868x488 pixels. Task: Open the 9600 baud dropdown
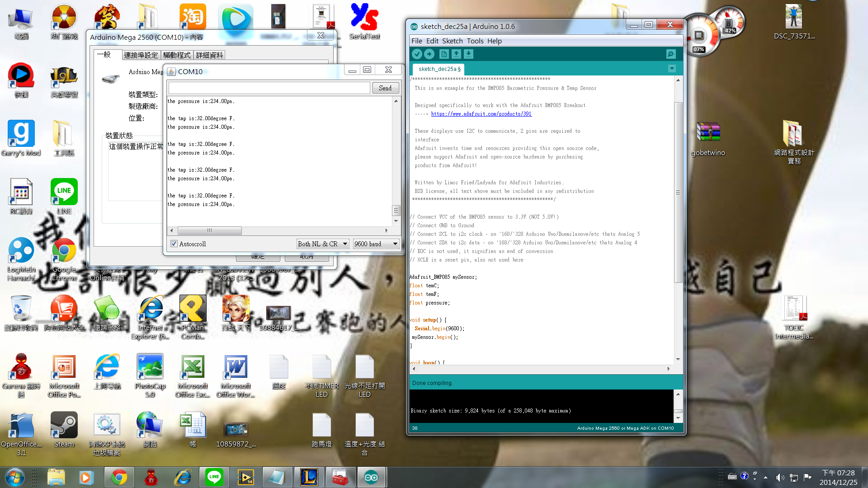click(x=376, y=244)
